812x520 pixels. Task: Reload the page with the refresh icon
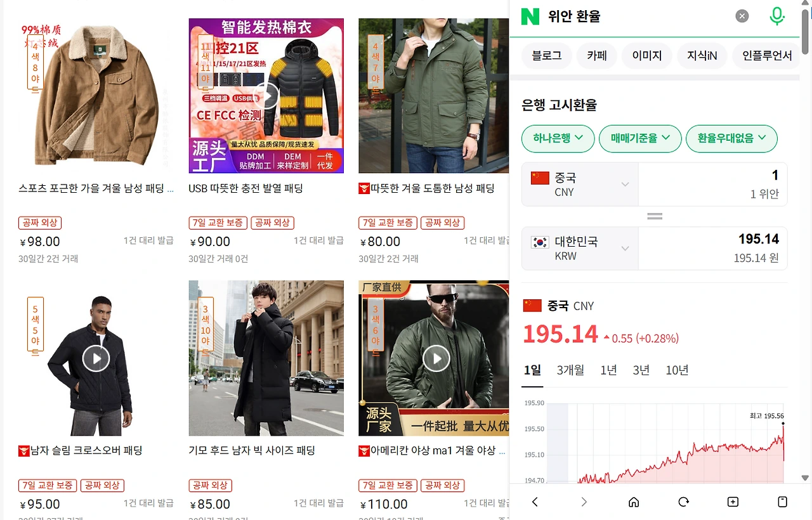tap(683, 502)
